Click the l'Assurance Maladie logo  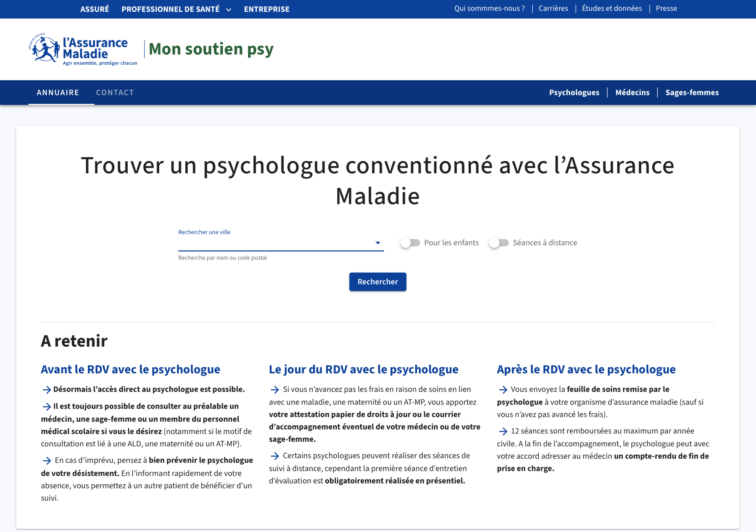click(x=83, y=49)
